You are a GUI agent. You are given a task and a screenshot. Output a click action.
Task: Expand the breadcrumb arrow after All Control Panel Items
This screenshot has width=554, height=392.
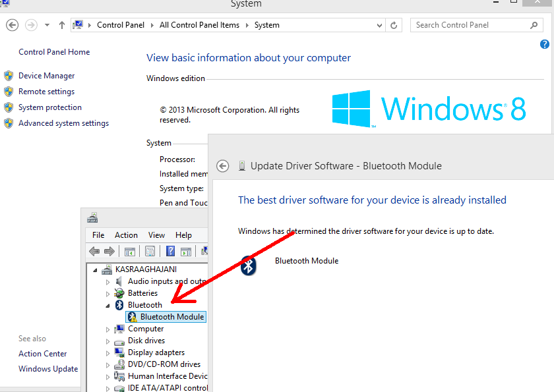point(247,25)
